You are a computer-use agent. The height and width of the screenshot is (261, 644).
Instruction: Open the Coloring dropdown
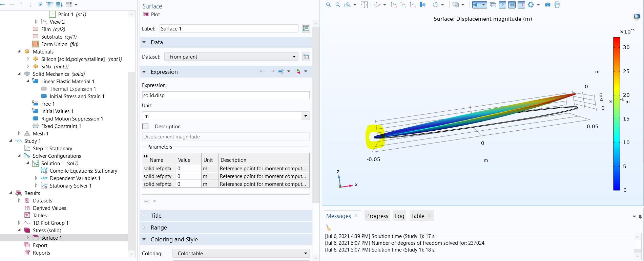click(x=241, y=253)
